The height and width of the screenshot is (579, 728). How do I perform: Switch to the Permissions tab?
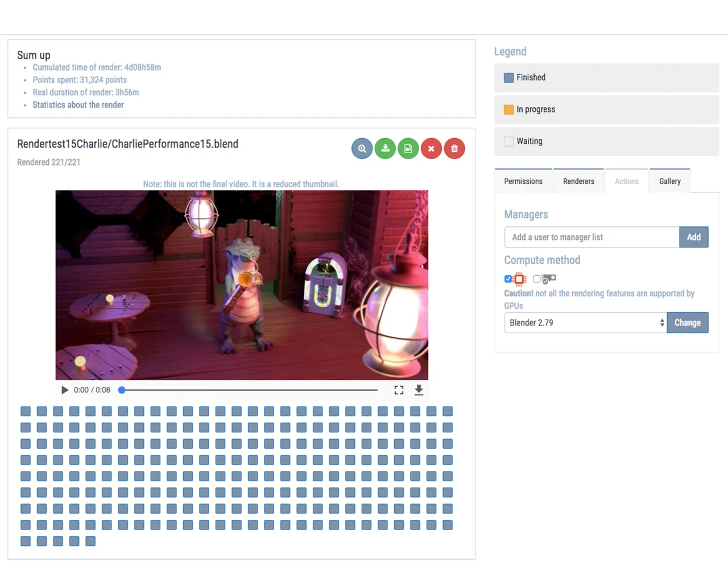click(523, 181)
